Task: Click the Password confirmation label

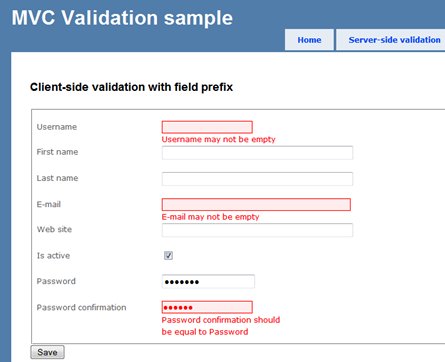Action: 81,307
